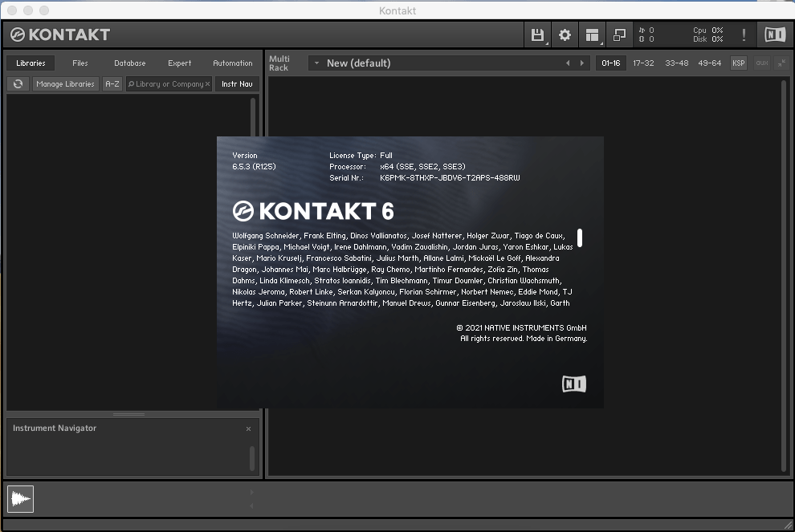
Task: Click Manage Libraries button
Action: [65, 84]
